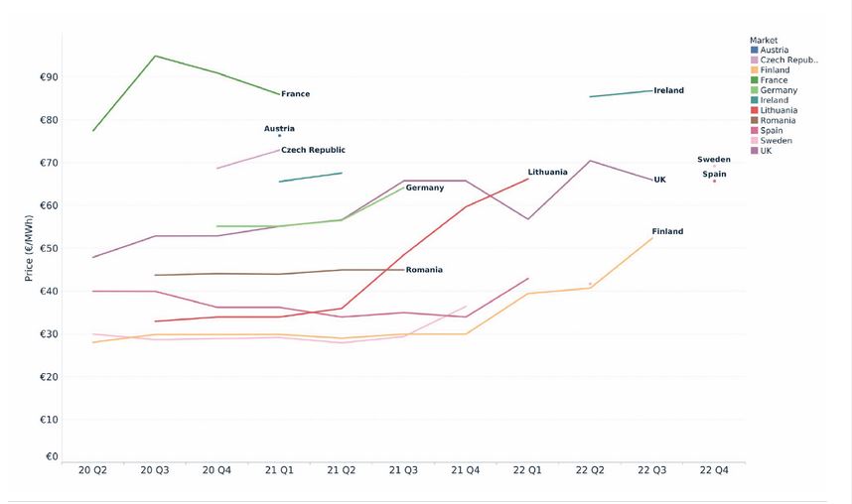
Task: Select the Romania line label
Action: point(424,270)
